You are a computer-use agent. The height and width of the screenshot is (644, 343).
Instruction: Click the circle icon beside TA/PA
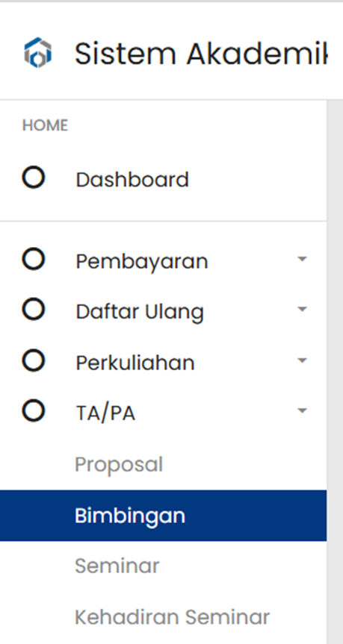34,410
